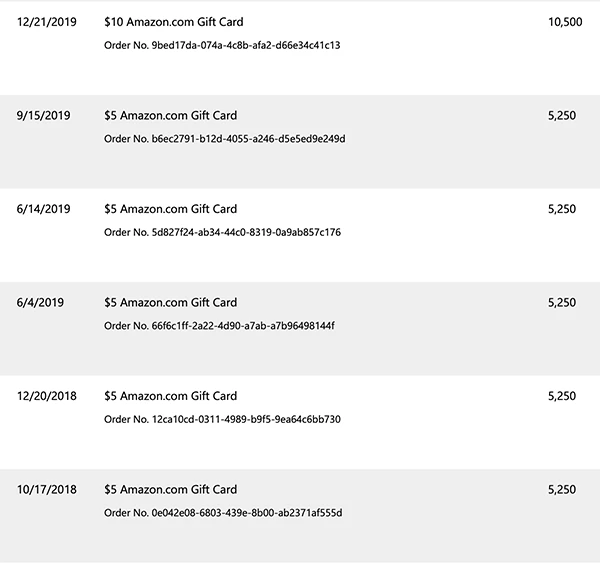Open the 12/20/2018 $5 Gift Card entry
This screenshot has height=565, width=600.
coord(170,396)
